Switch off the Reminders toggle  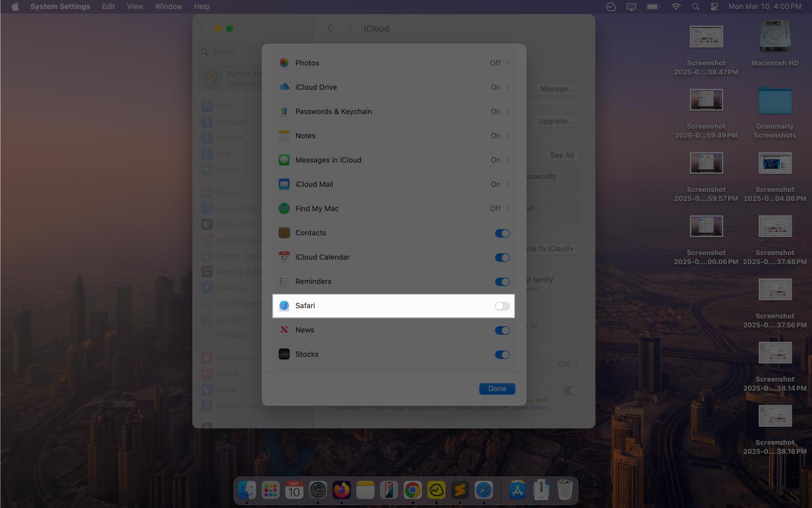502,282
